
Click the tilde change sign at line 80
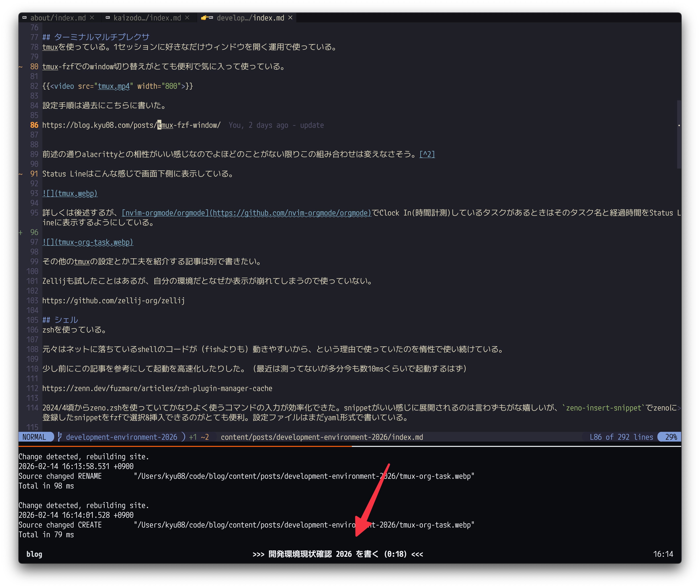click(x=21, y=67)
